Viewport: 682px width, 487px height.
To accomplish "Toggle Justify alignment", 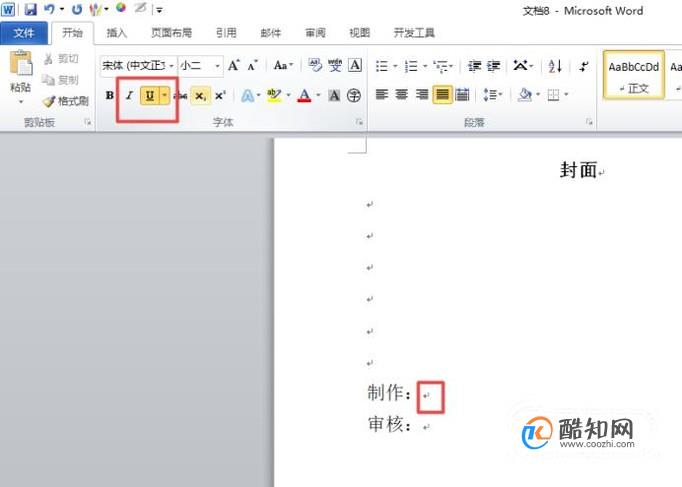I will (442, 94).
